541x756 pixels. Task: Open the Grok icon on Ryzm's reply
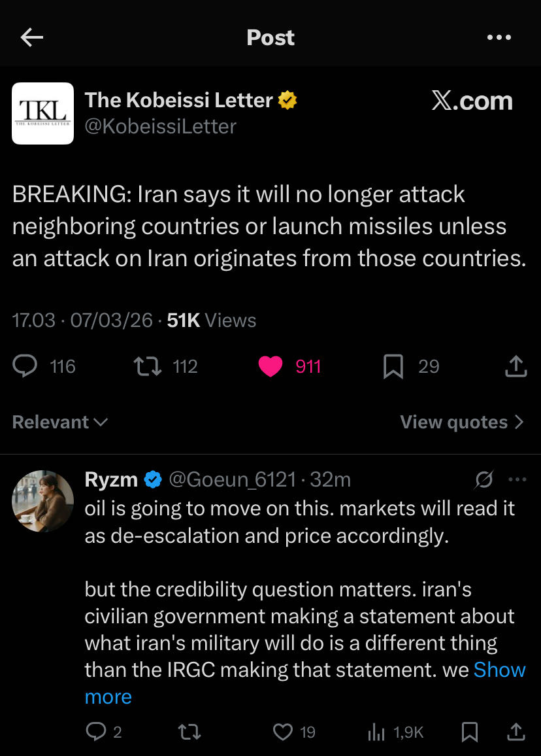(484, 481)
